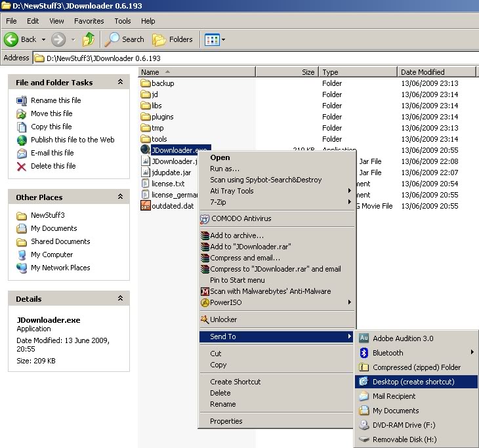Click the Up folder toolbar icon
Viewport: 479px width, 448px height.
point(89,39)
